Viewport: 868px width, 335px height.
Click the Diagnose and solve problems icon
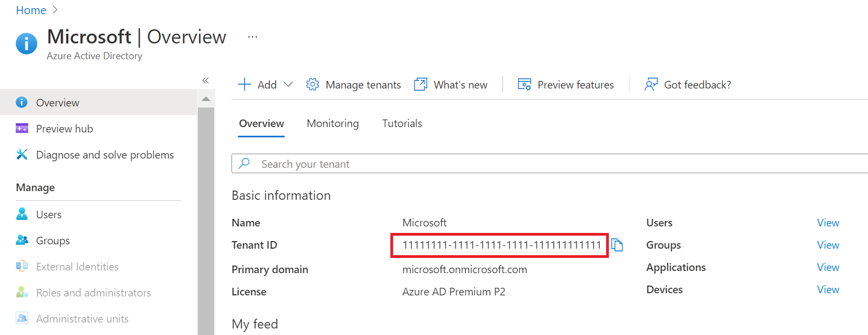pyautogui.click(x=22, y=155)
